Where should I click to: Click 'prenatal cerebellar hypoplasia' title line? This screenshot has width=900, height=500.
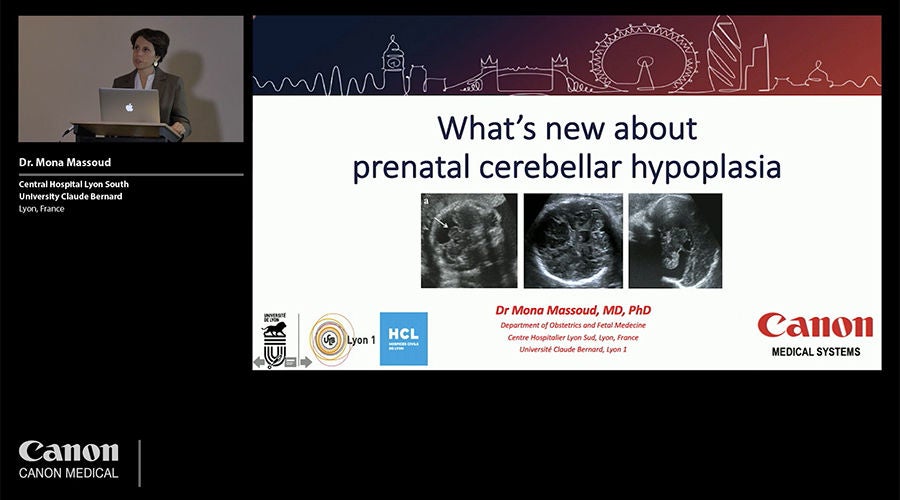click(x=567, y=167)
